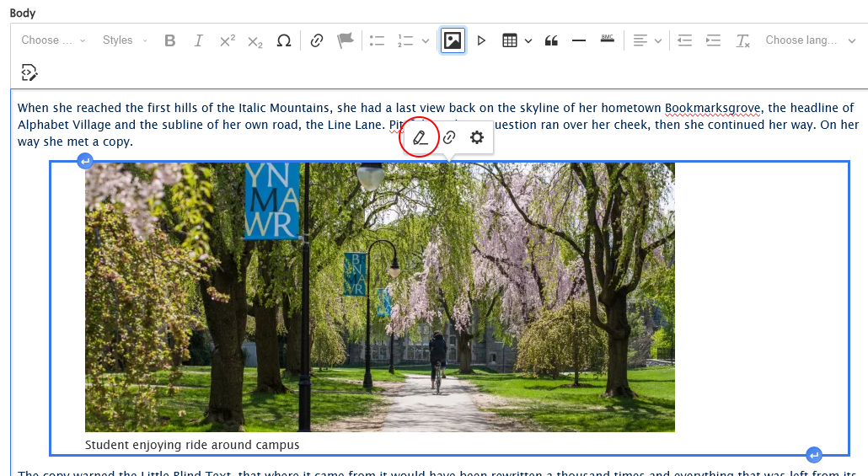
Task: Open numbered list style arrow
Action: tap(425, 40)
